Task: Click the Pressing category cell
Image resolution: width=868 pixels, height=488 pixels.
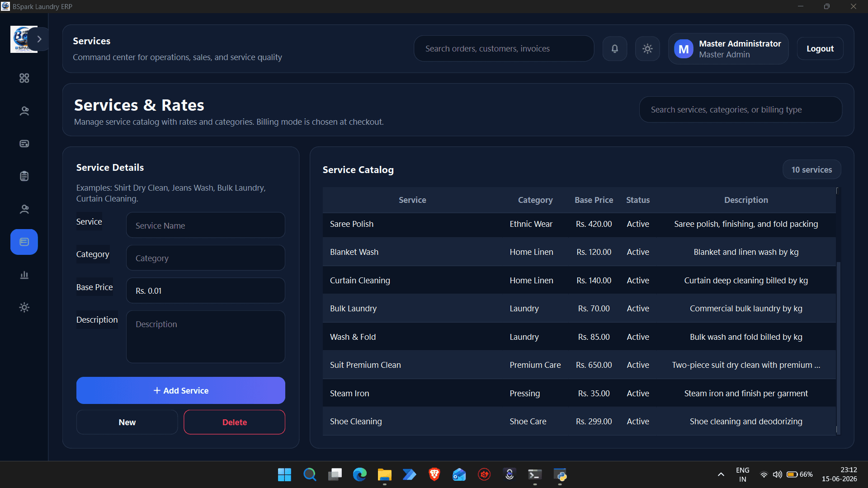Action: (524, 393)
